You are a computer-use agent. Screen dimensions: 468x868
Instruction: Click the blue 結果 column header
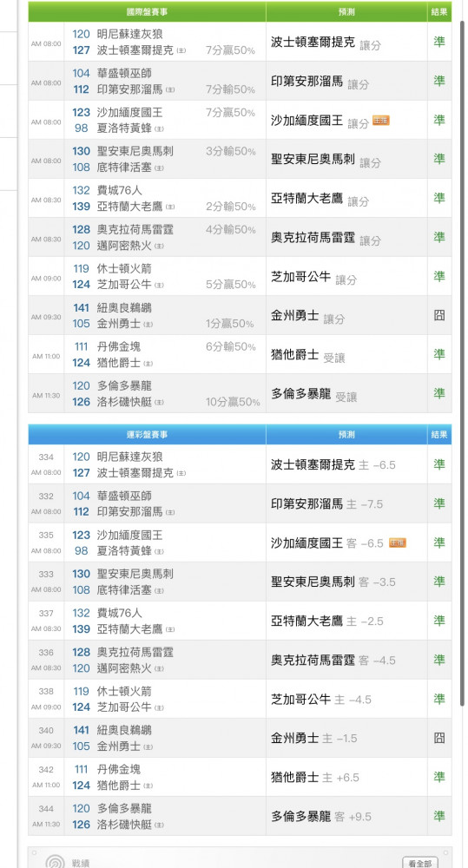point(439,435)
